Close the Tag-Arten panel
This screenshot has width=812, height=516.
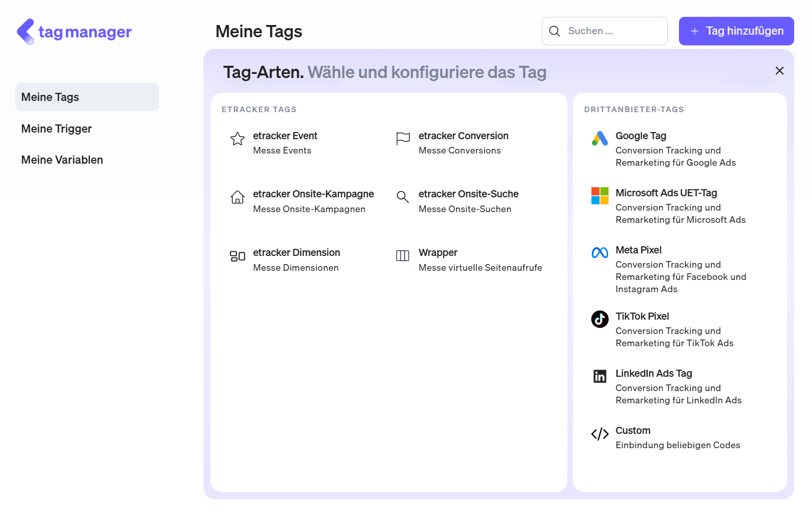[x=779, y=71]
